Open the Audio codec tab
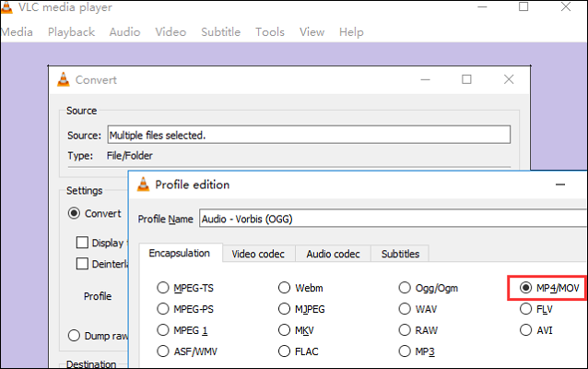Image resolution: width=588 pixels, height=369 pixels. 333,254
